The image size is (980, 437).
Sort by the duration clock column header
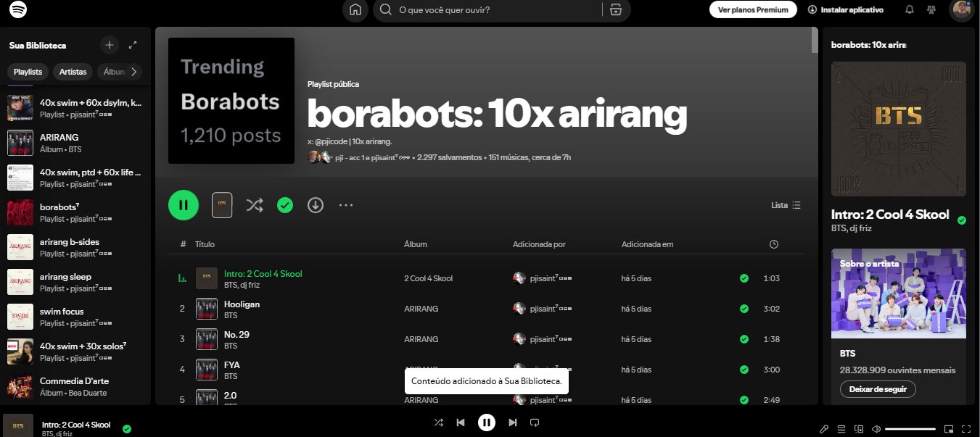774,244
